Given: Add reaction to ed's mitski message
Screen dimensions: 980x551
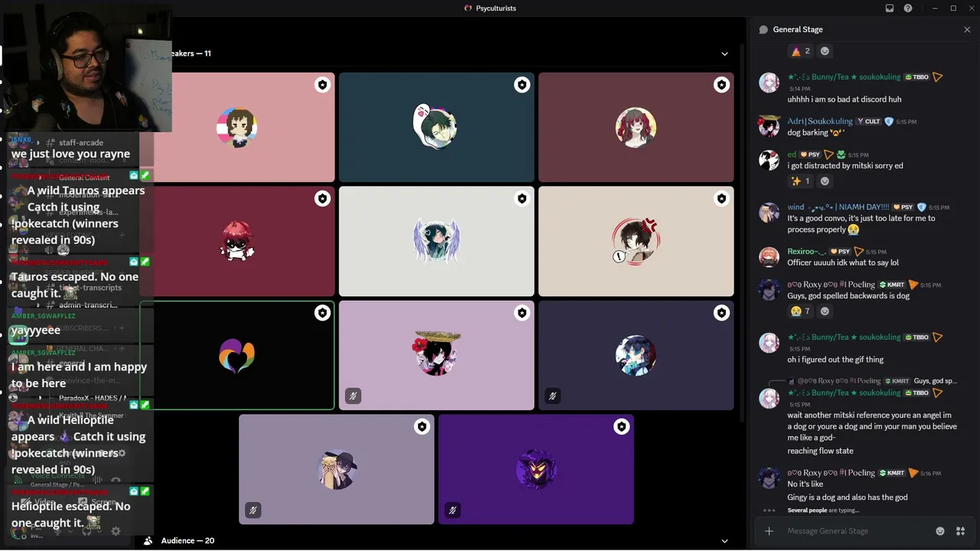Looking at the screenshot, I should pyautogui.click(x=825, y=181).
